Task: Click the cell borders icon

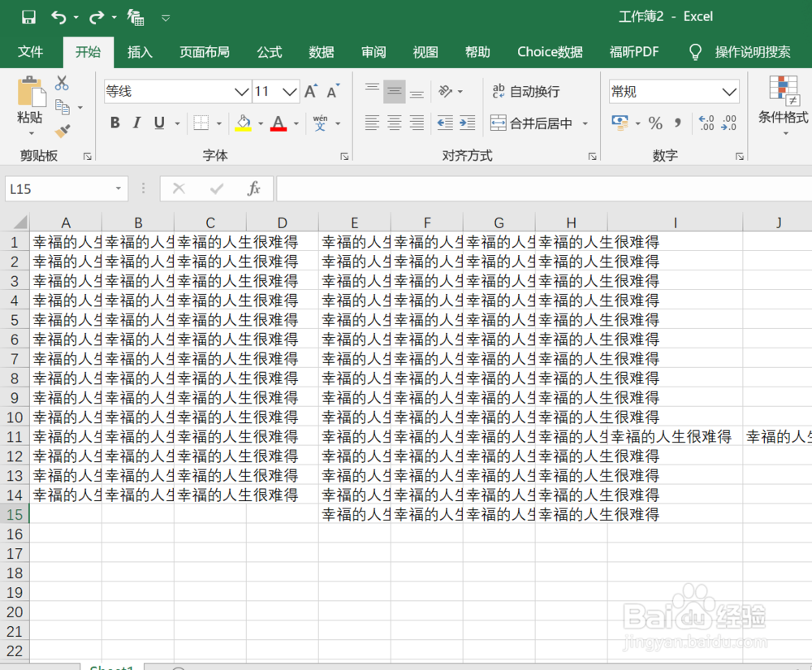Action: coord(201,123)
